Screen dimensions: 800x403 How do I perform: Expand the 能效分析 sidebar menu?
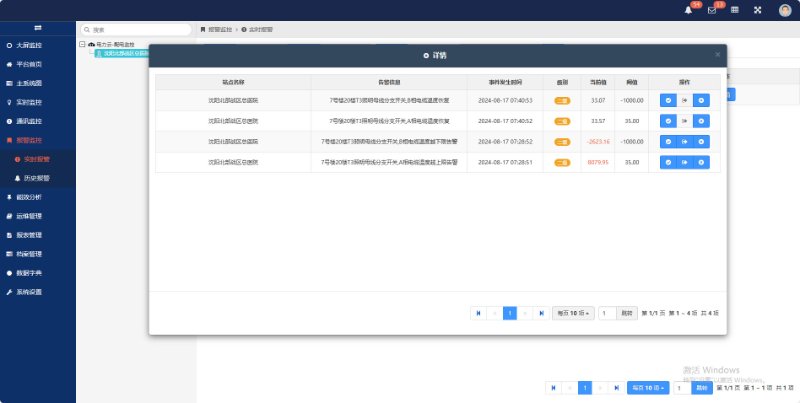click(30, 197)
